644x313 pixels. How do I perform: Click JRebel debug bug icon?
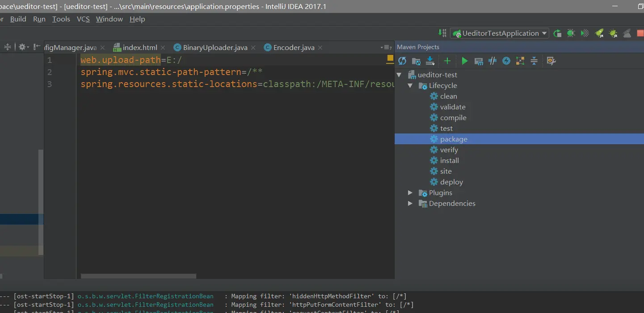coord(613,33)
